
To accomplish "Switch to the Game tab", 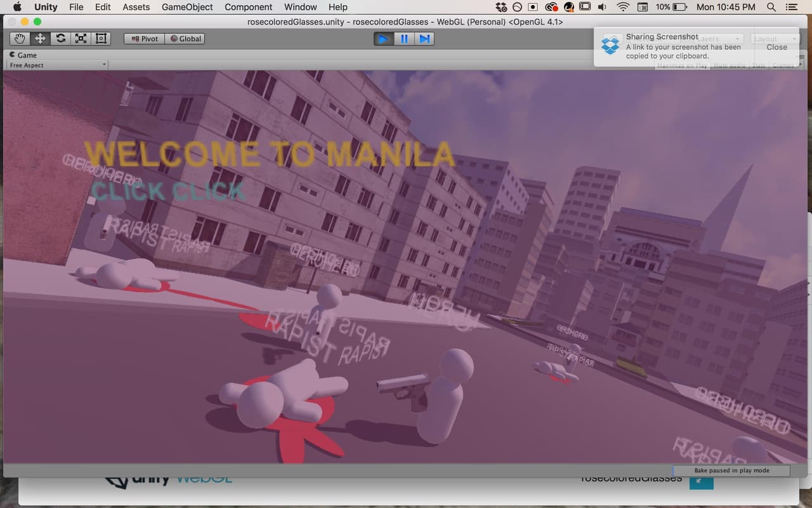I will point(23,55).
